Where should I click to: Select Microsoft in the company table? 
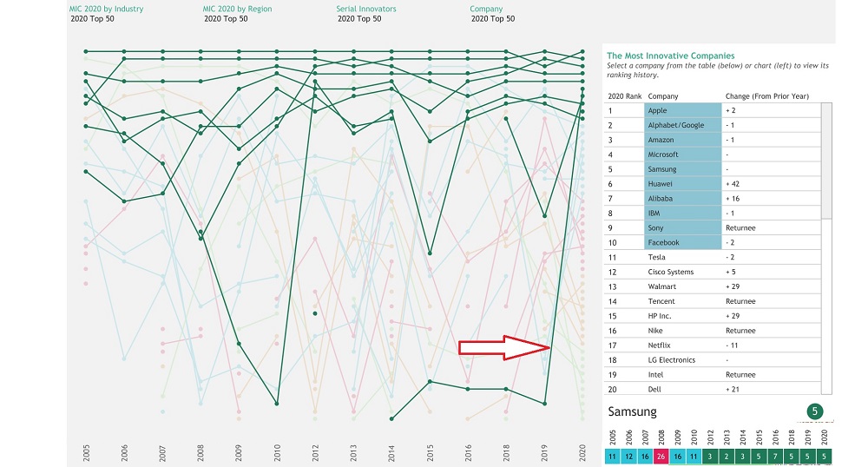click(682, 155)
